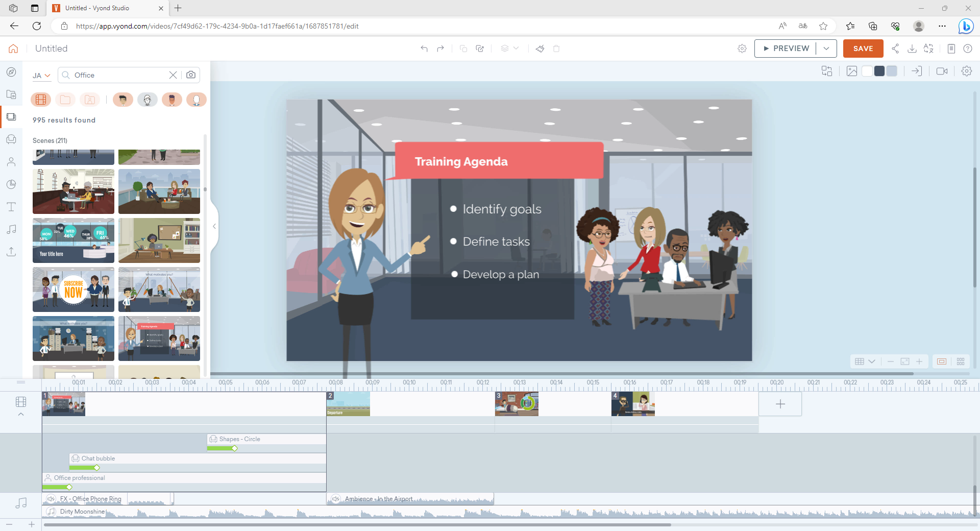Click the SAVE button

(x=863, y=49)
